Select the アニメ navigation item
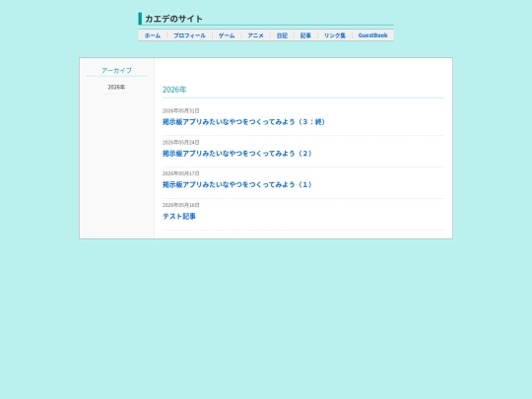This screenshot has width=532, height=399. pos(255,35)
